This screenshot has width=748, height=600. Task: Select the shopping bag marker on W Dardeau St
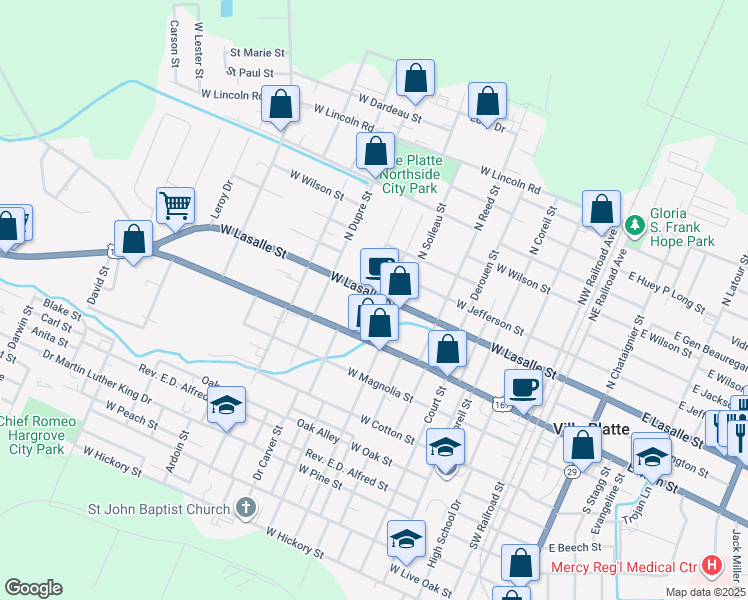tap(415, 78)
